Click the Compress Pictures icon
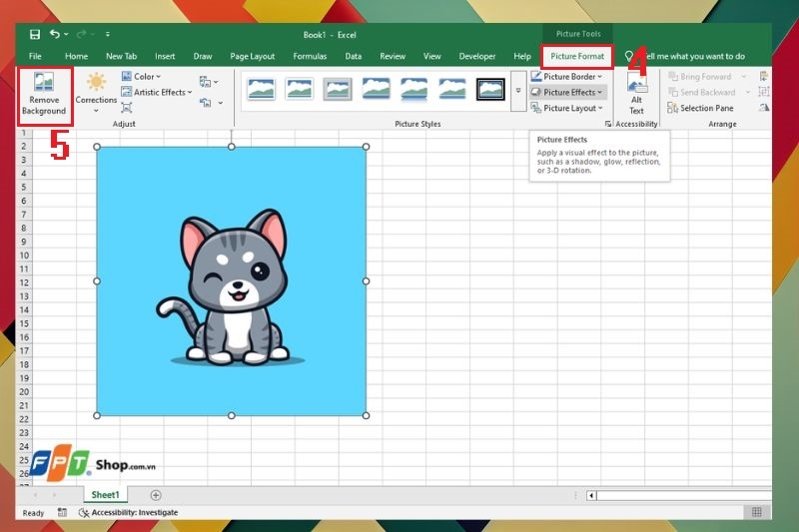 pyautogui.click(x=127, y=108)
